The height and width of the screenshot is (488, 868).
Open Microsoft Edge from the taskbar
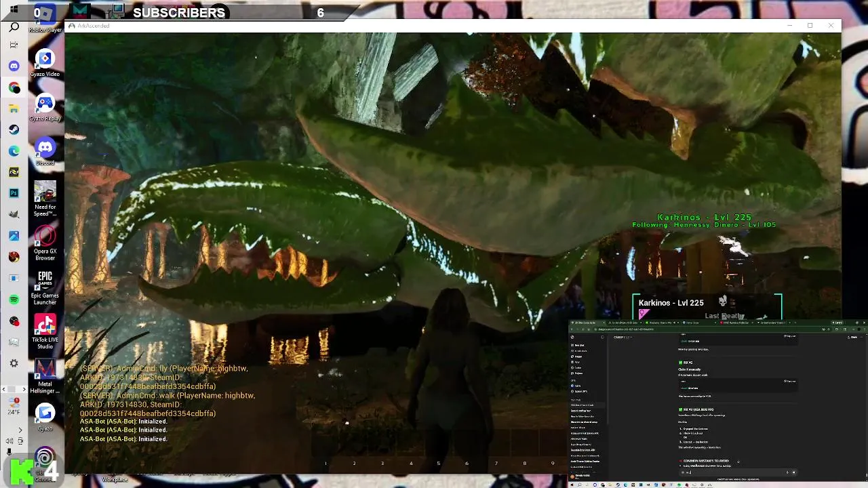tap(14, 150)
